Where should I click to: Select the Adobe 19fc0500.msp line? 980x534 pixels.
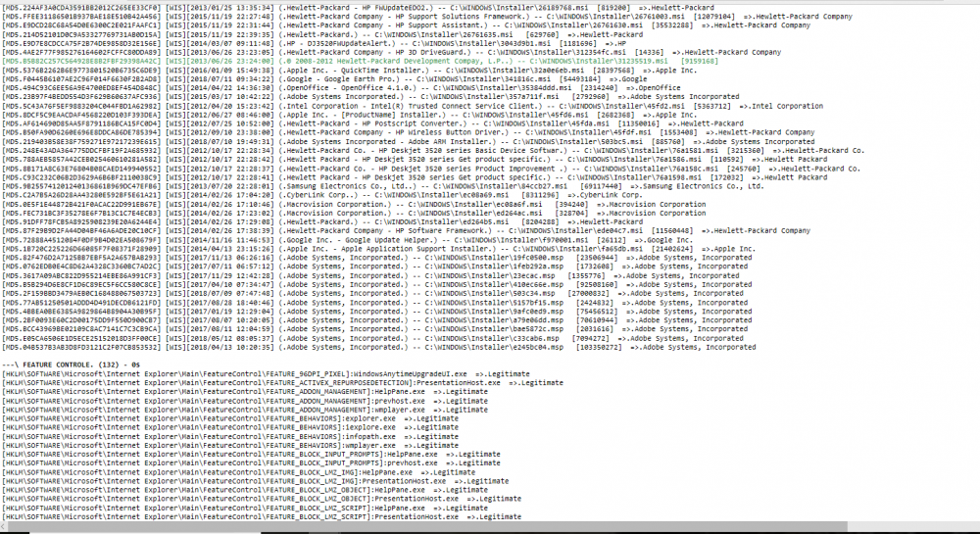tap(377, 258)
